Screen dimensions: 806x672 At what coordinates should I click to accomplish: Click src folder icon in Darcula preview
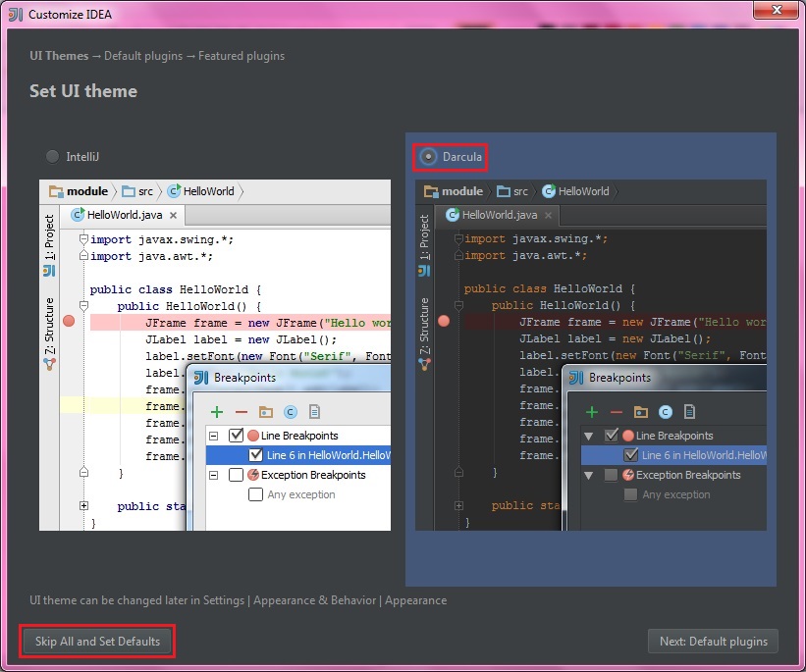[504, 191]
